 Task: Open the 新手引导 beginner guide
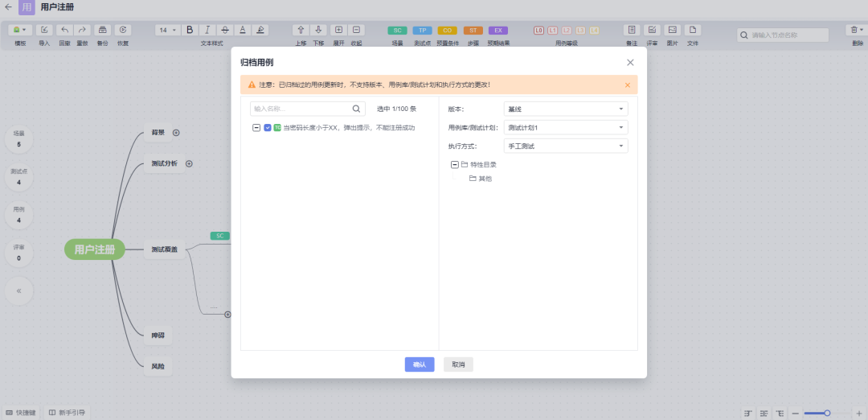(x=67, y=412)
